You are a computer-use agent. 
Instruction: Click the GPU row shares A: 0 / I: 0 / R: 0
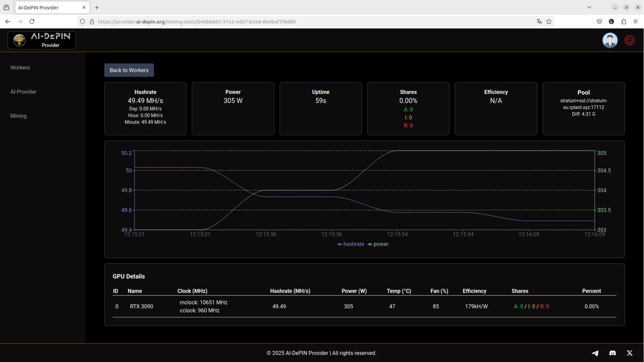point(531,307)
